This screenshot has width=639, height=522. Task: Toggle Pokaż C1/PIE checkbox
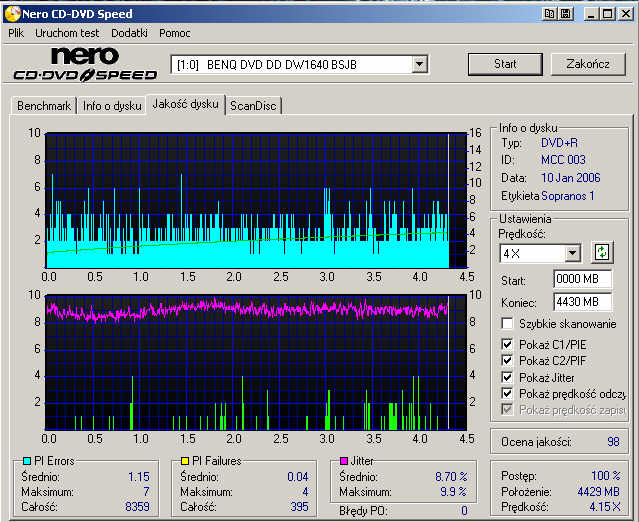507,344
